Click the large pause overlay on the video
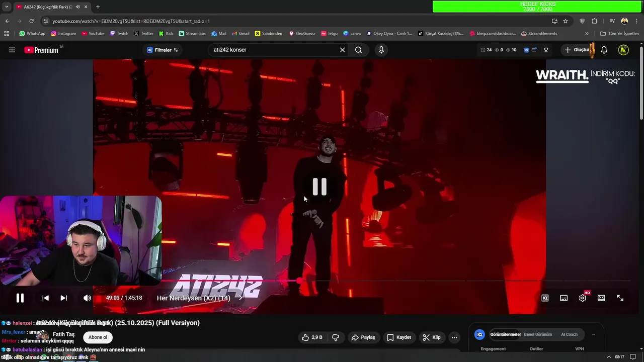 (319, 187)
